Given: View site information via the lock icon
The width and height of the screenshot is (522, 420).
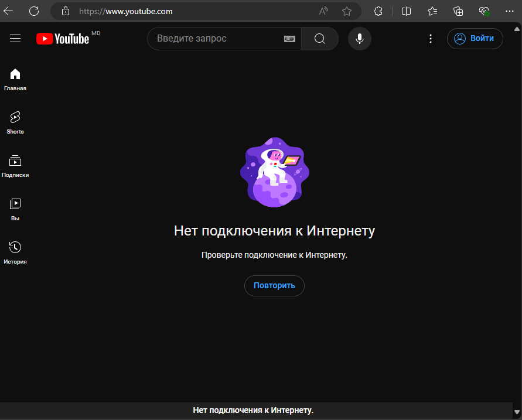Looking at the screenshot, I should [x=66, y=11].
